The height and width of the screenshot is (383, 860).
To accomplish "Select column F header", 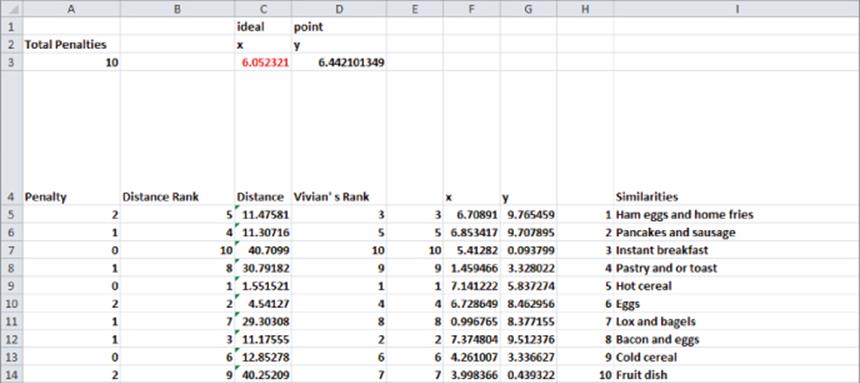I will [472, 8].
